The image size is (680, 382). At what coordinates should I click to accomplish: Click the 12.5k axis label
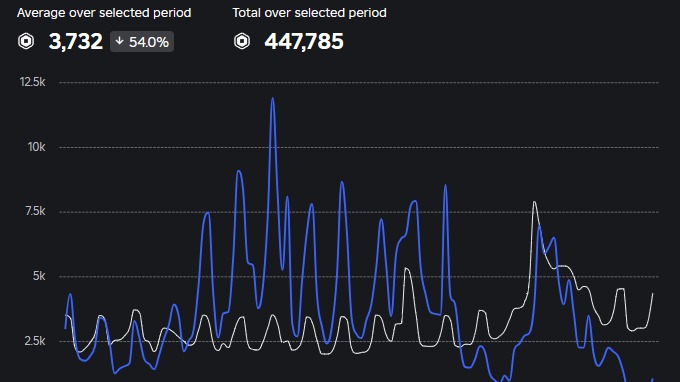click(x=33, y=82)
